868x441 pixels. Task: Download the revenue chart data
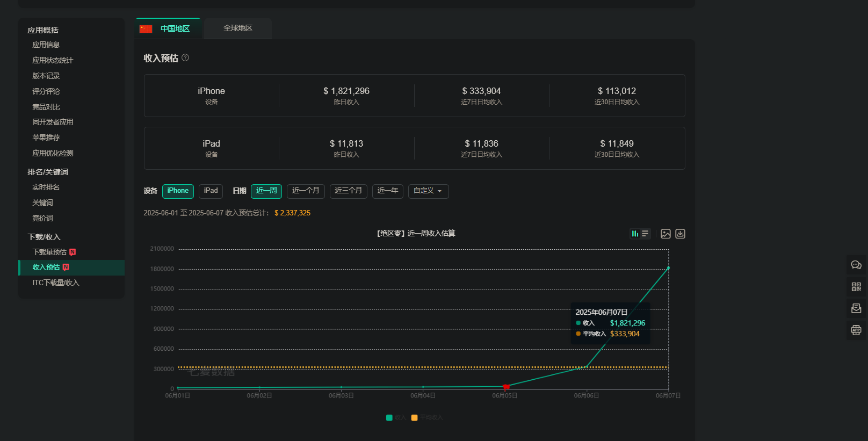[680, 234]
